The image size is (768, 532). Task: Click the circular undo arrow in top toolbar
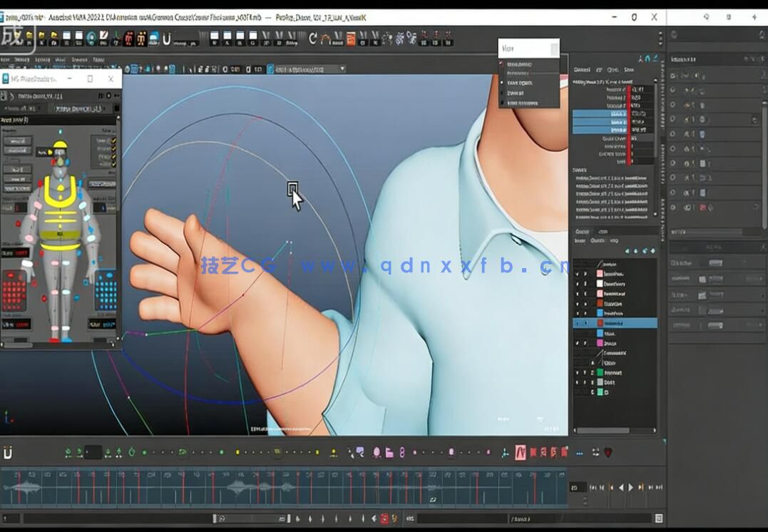[x=312, y=39]
